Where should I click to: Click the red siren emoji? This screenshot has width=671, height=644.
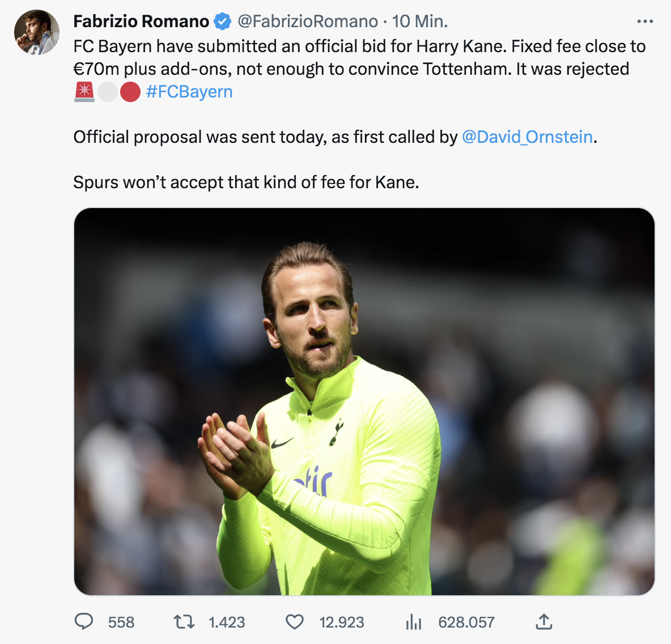(x=84, y=92)
